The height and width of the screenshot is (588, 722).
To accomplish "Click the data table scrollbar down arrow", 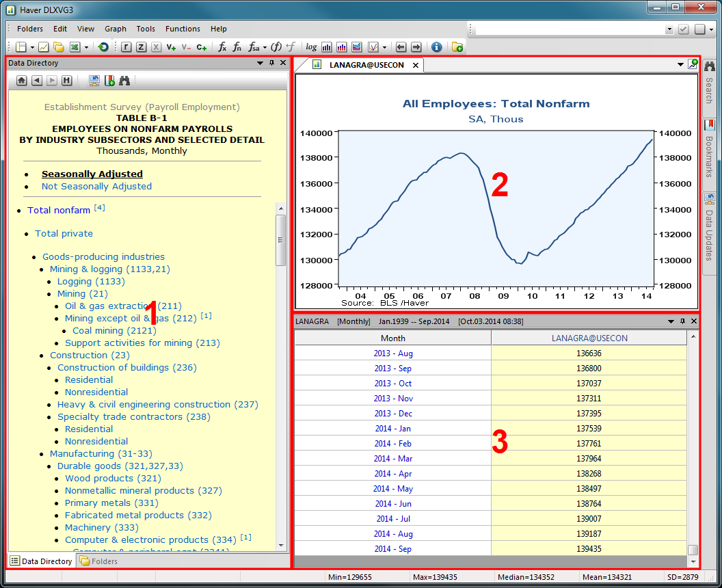I will pos(693,562).
